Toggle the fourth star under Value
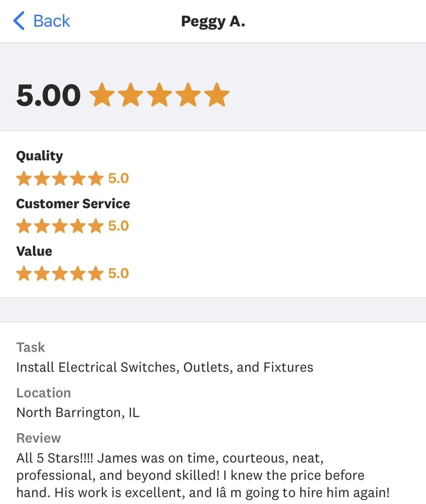 (x=78, y=273)
